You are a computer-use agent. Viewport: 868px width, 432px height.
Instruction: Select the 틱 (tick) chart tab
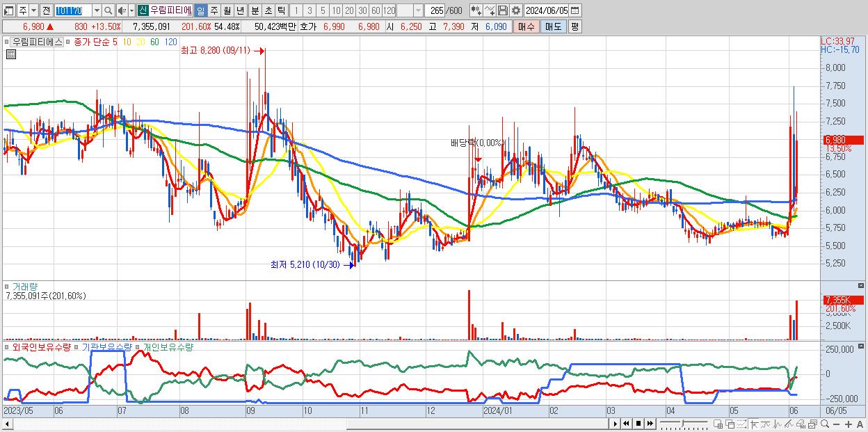[281, 11]
